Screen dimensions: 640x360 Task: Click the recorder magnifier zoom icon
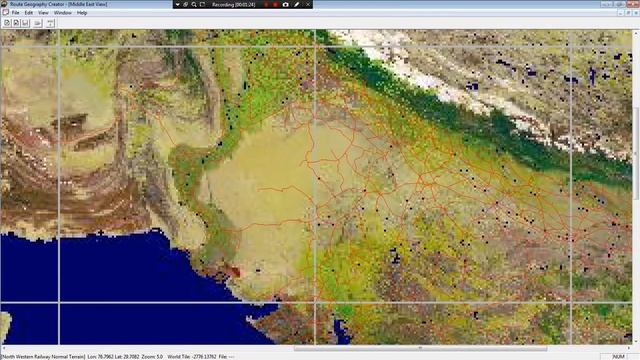tap(194, 4)
